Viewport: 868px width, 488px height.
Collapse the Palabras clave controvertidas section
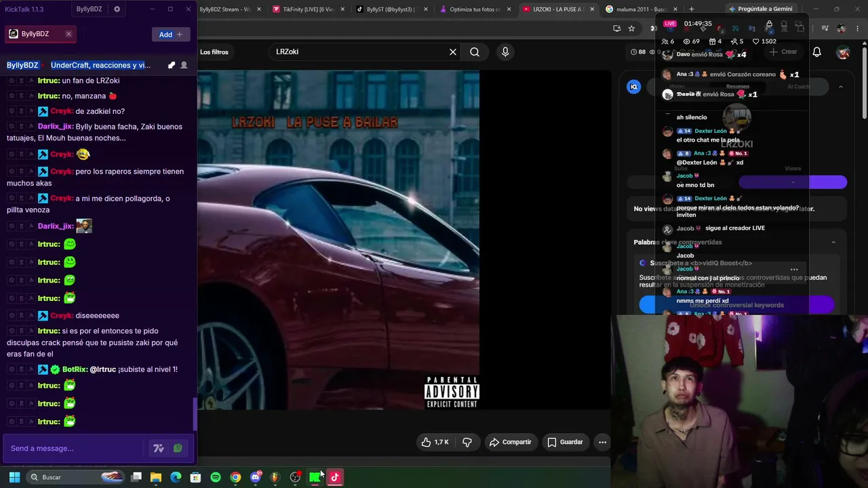pyautogui.click(x=833, y=242)
